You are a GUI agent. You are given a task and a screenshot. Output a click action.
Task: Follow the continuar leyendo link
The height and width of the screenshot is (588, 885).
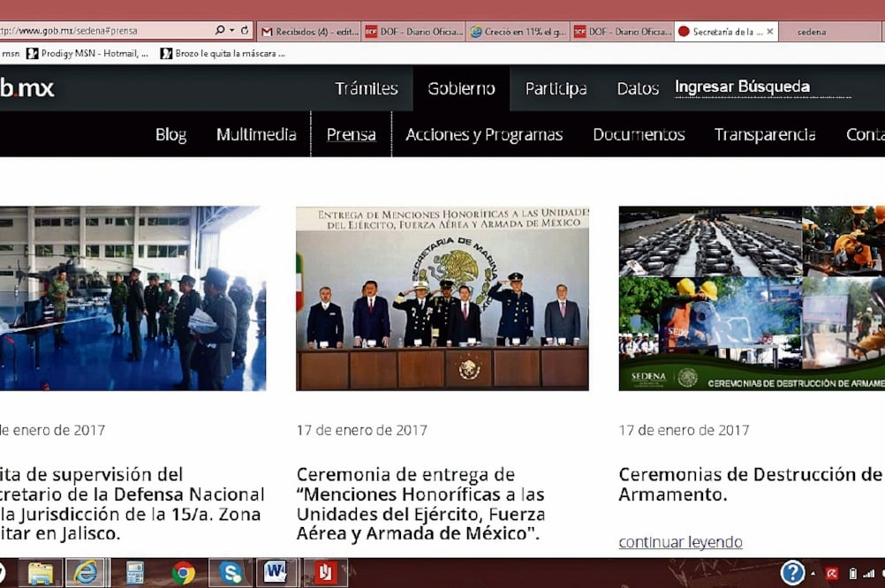pos(680,541)
